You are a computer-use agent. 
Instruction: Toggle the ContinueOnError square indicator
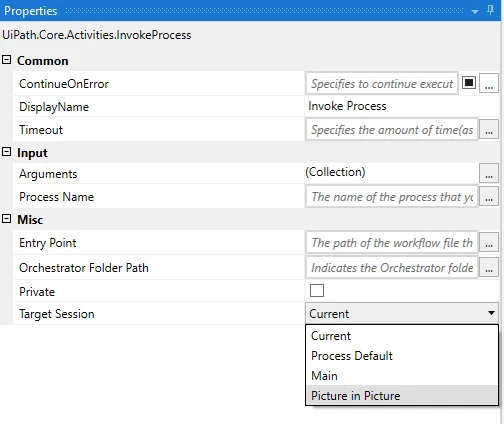469,82
